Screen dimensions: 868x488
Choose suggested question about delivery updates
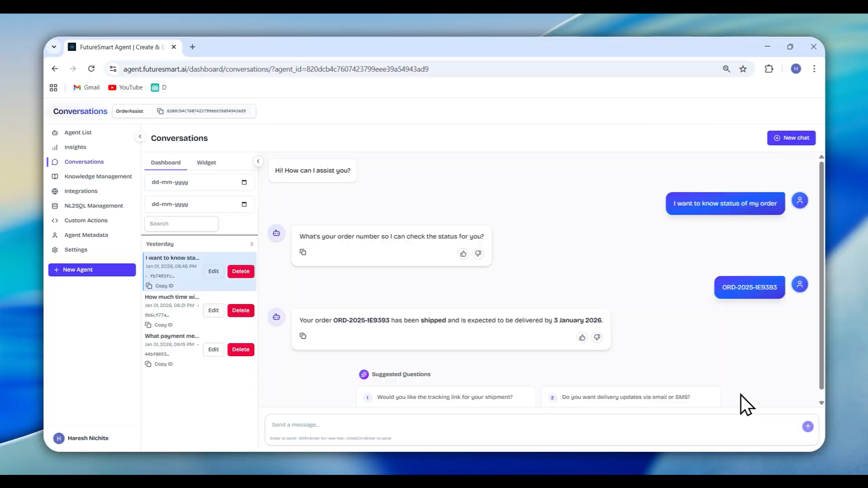coord(631,397)
